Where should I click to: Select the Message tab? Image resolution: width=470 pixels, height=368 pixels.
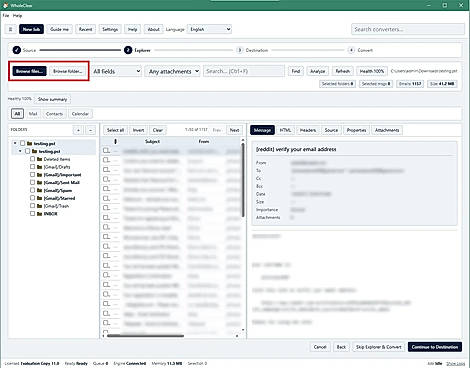point(262,130)
